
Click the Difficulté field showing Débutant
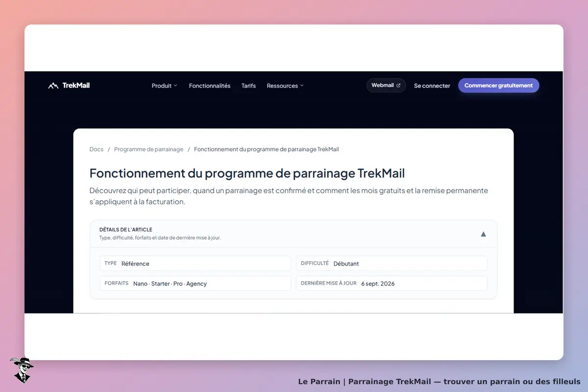[392, 263]
